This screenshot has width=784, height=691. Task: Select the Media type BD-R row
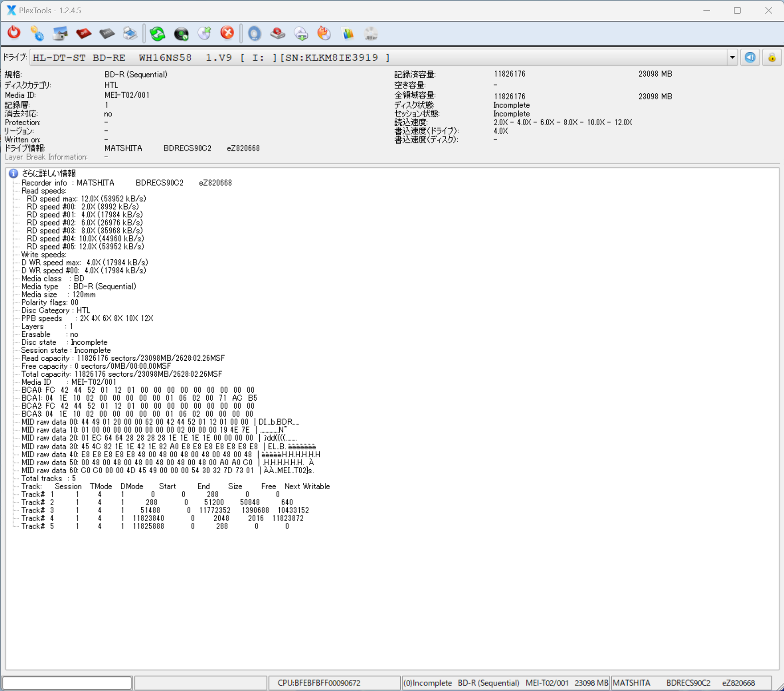pos(79,286)
